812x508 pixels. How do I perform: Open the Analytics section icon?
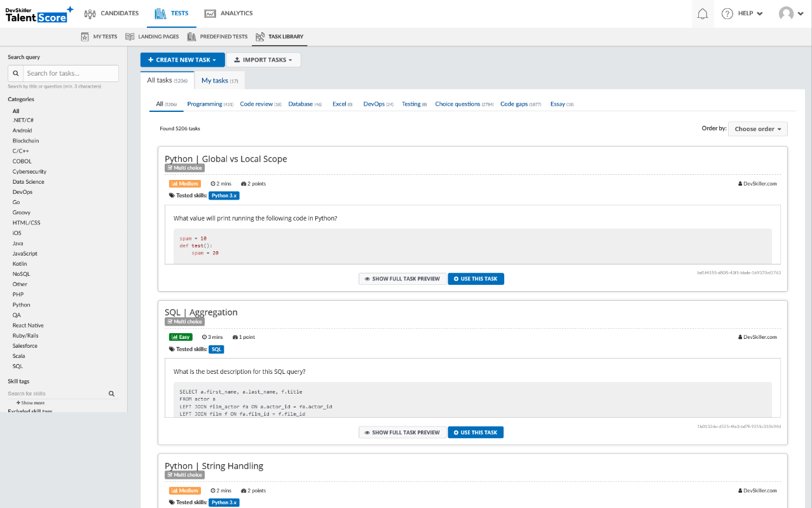pos(211,13)
